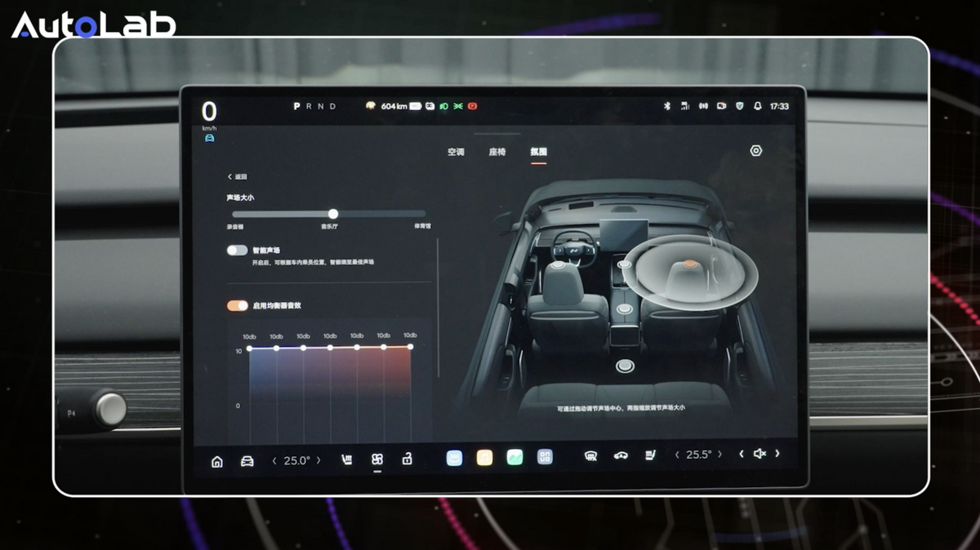Tap the left seat heating icon beside 25.0°
The image size is (980, 550).
tap(346, 460)
